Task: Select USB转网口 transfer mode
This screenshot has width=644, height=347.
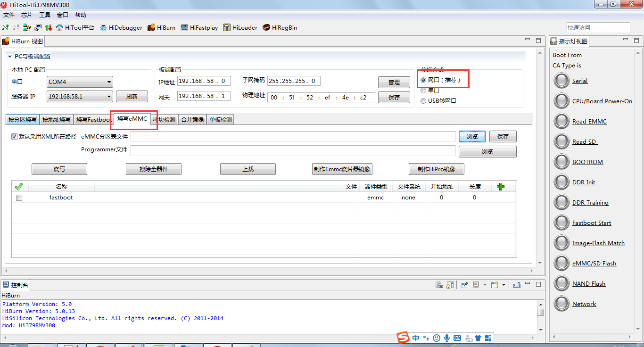Action: 423,101
